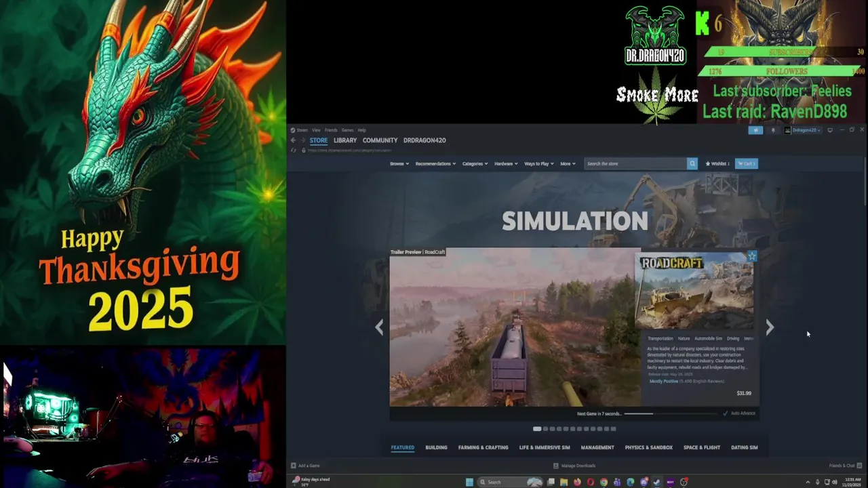The width and height of the screenshot is (868, 488).
Task: Go to the COMMUNITY section
Action: (x=380, y=140)
